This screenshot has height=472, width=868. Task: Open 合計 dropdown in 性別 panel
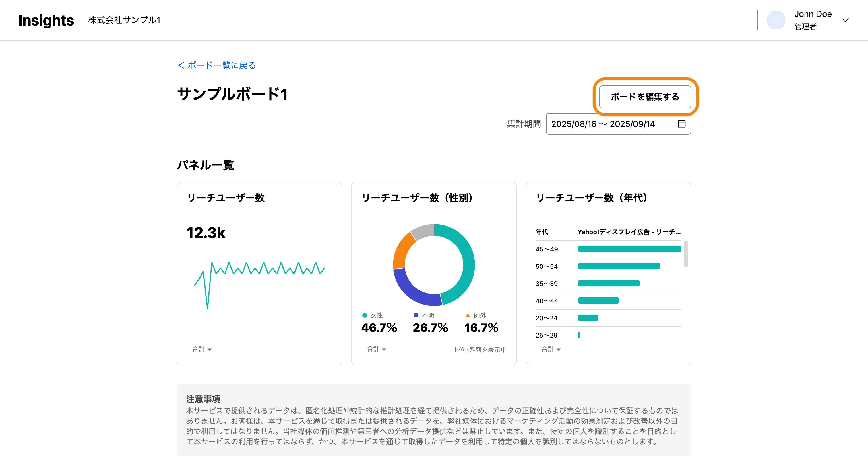[x=376, y=349]
